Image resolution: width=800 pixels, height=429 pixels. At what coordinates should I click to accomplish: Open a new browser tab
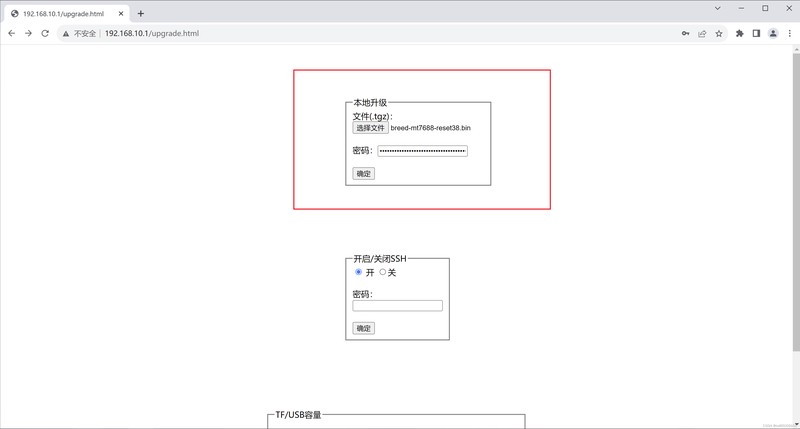click(x=141, y=14)
